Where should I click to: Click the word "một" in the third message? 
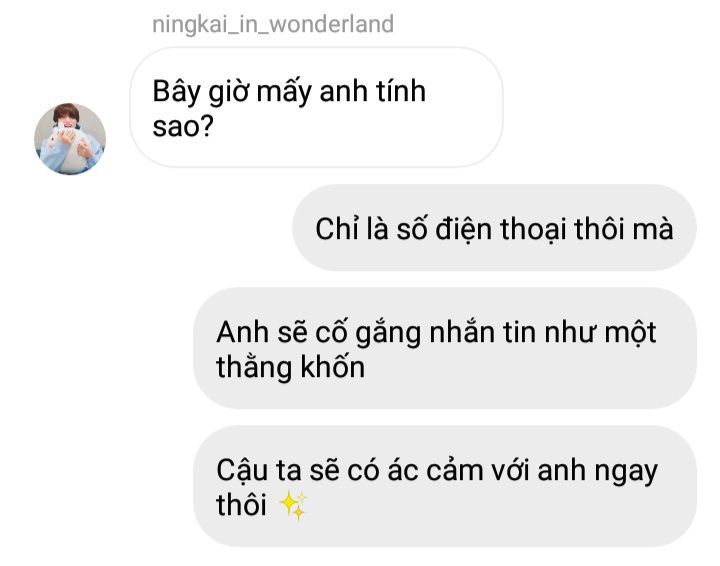[630, 333]
